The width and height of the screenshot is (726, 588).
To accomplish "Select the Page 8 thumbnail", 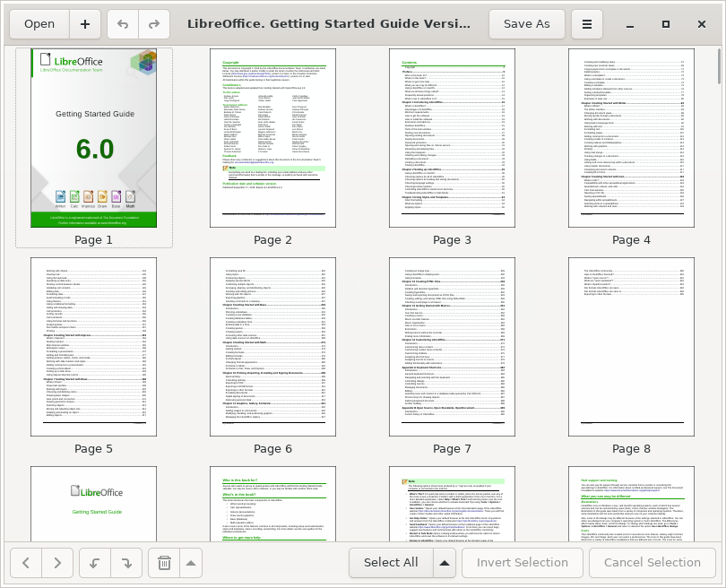I will (631, 347).
